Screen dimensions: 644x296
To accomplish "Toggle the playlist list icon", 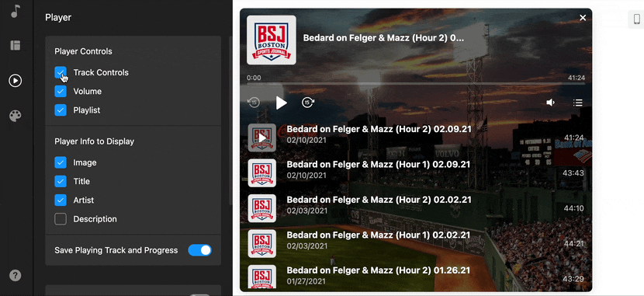I will click(x=578, y=103).
